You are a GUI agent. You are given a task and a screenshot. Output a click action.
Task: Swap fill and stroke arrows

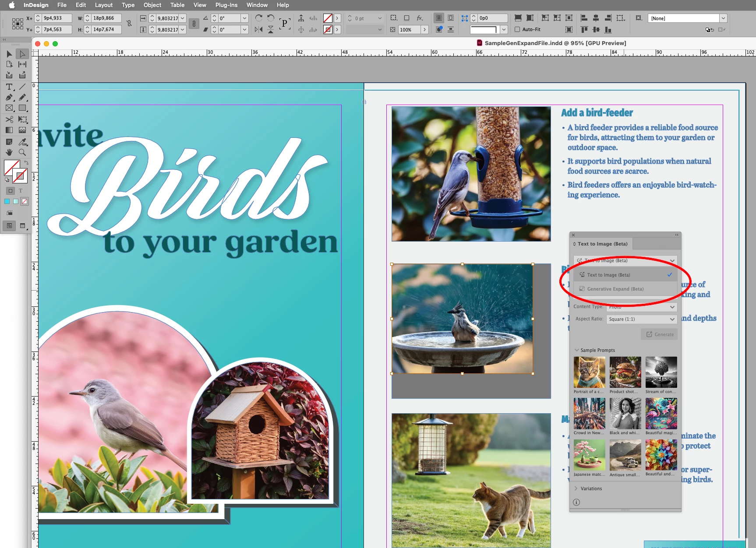(26, 162)
